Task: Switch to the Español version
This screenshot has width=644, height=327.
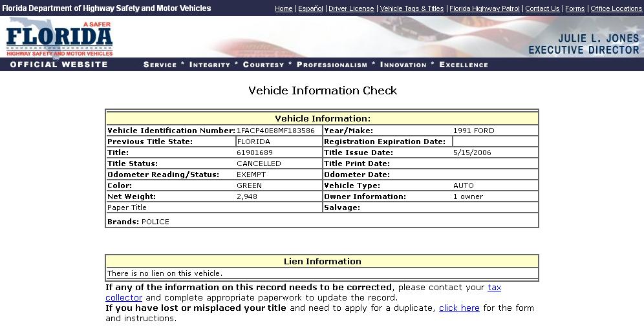Action: tap(310, 8)
